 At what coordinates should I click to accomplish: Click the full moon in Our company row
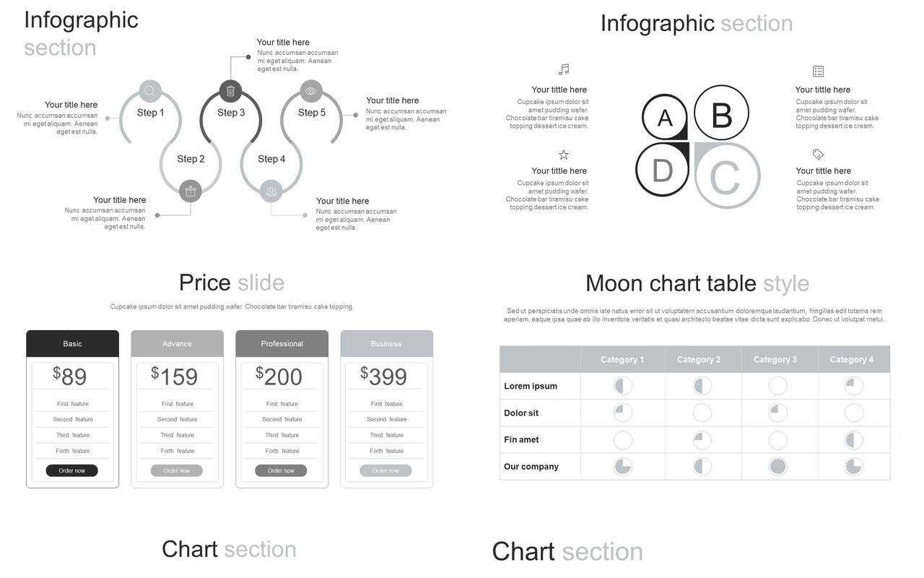[x=777, y=467]
